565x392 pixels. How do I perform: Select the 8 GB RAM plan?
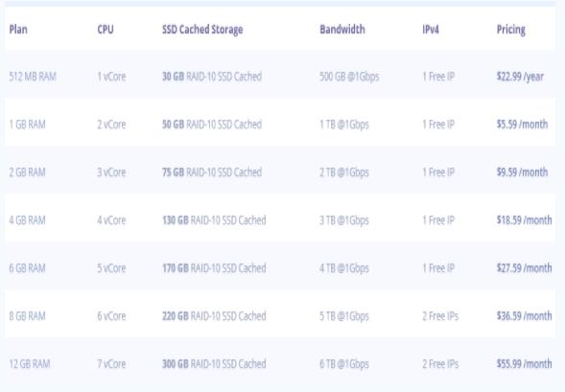[27, 315]
